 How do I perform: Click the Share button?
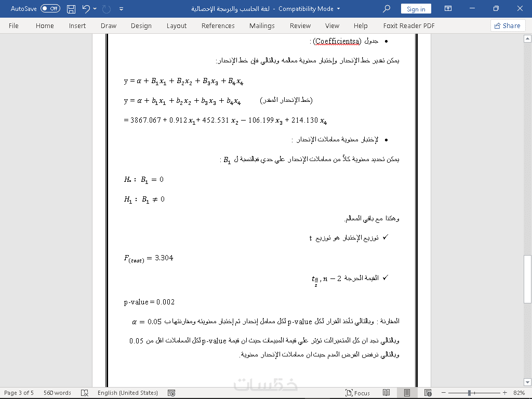pyautogui.click(x=508, y=26)
